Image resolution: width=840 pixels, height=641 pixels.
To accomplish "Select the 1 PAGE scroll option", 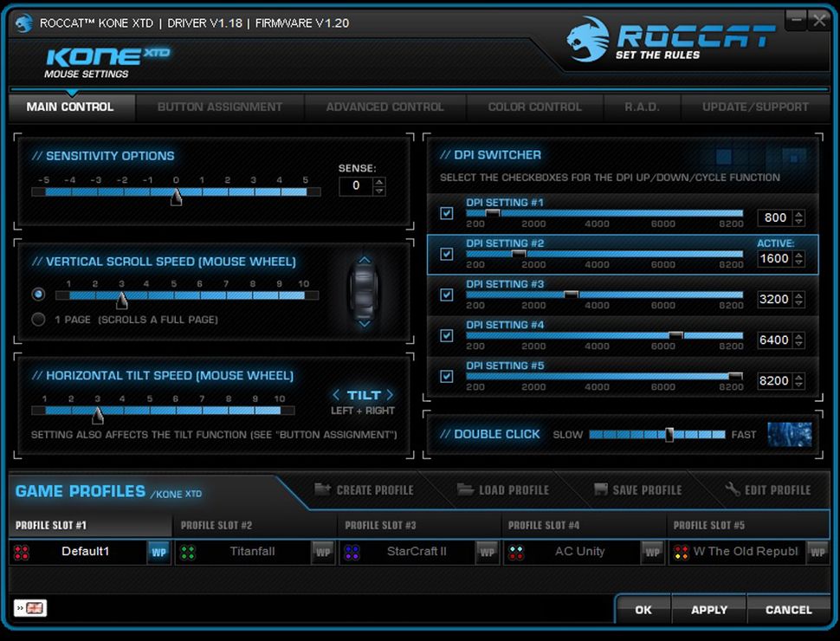I will pos(38,320).
